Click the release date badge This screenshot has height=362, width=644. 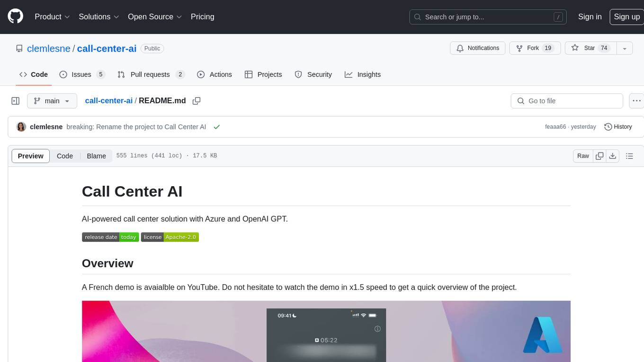point(110,237)
